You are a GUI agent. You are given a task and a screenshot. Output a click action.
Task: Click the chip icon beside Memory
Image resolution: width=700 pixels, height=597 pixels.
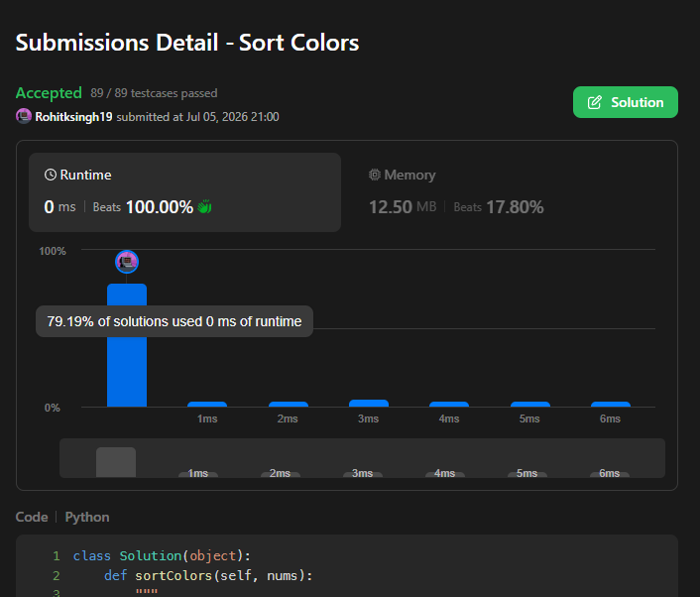coord(375,175)
